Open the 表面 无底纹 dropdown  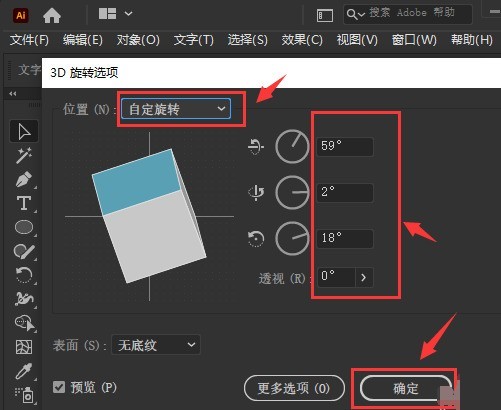click(156, 345)
